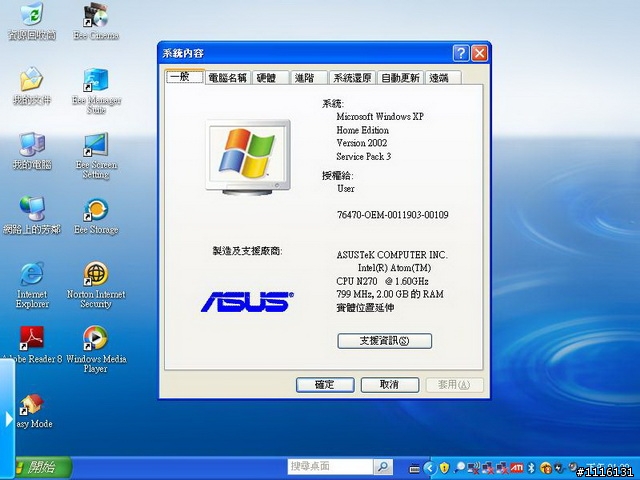Open the My Computer desktop icon
Viewport: 640px width, 480px height.
point(32,150)
